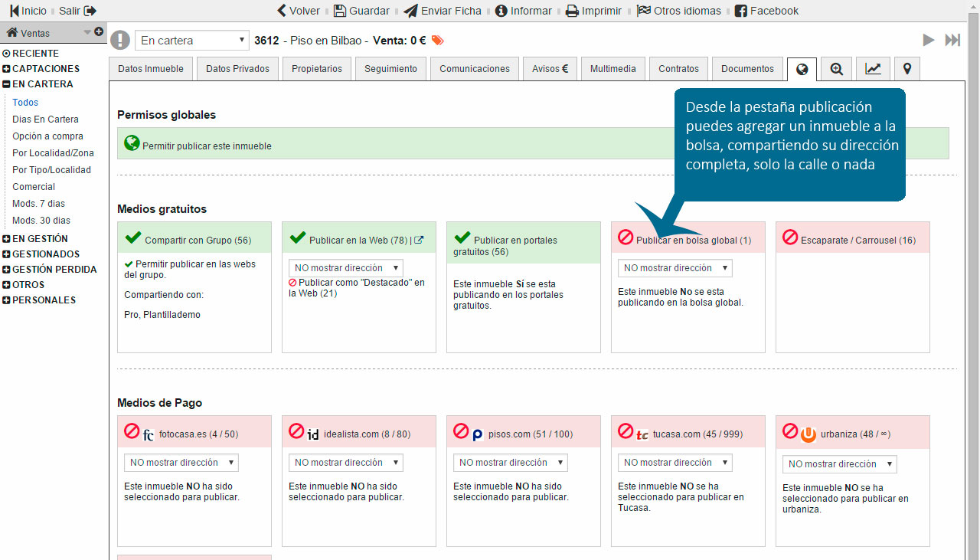The height and width of the screenshot is (560, 980).
Task: Open Otros idiomas flag icon
Action: tap(644, 11)
